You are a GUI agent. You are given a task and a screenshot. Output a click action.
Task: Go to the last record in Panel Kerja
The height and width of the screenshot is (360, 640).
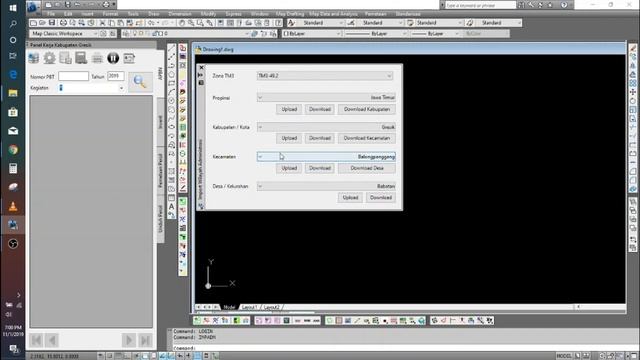pos(145,340)
